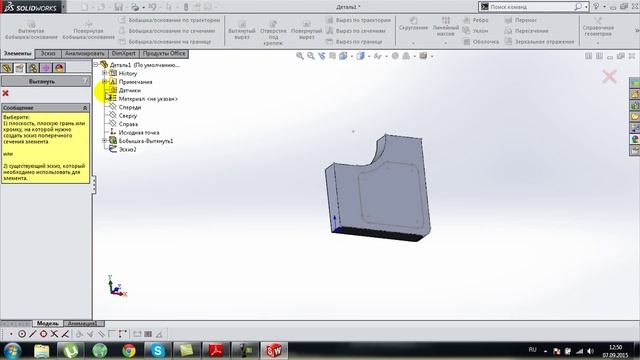
Task: Click the Уклон tool
Action: [x=476, y=31]
